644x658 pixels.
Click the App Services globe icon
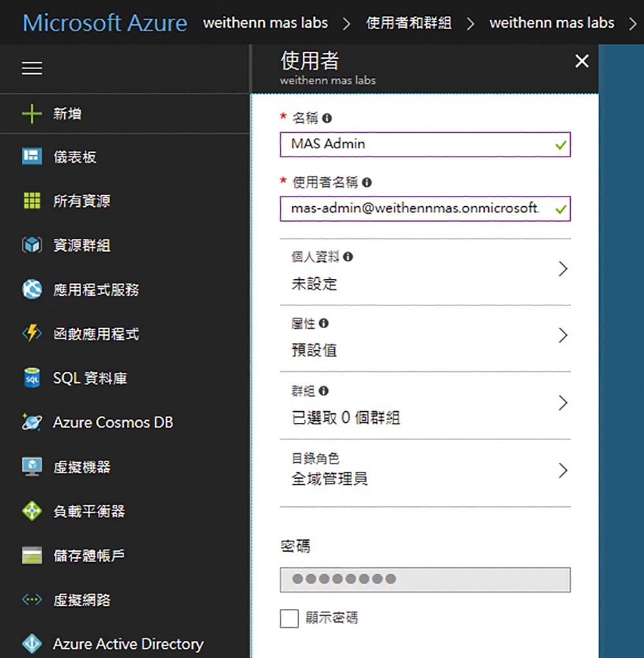click(x=32, y=289)
